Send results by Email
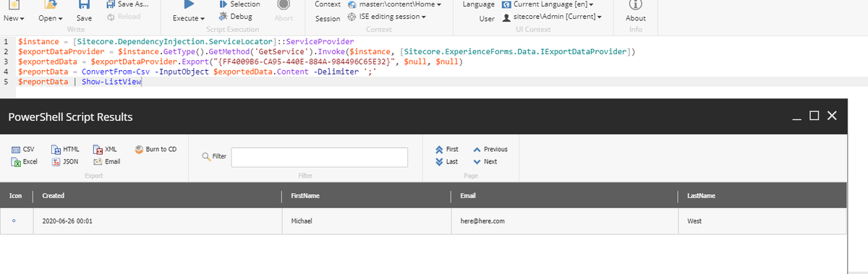 (x=107, y=161)
